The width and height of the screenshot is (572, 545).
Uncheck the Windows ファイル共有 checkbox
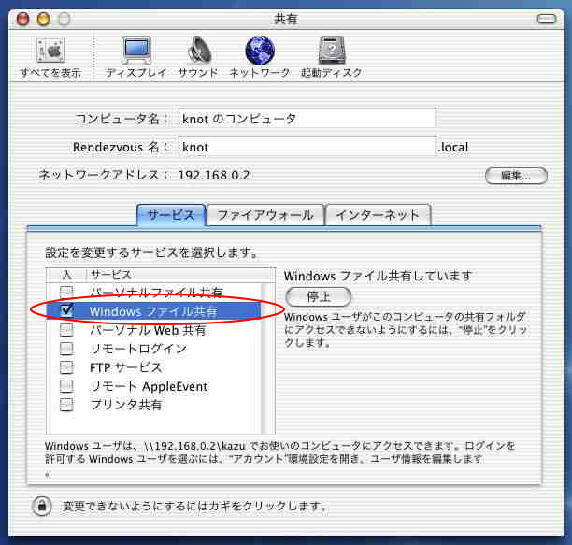66,310
